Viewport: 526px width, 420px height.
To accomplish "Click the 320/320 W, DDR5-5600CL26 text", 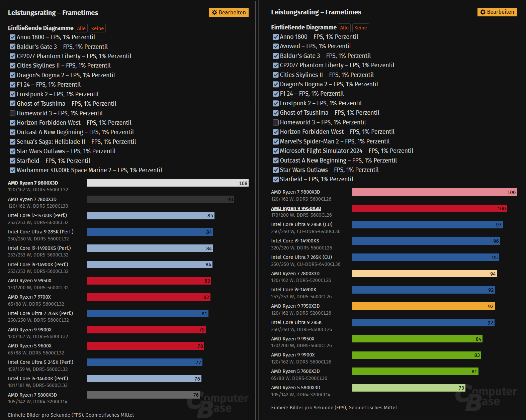I will click(x=301, y=248).
